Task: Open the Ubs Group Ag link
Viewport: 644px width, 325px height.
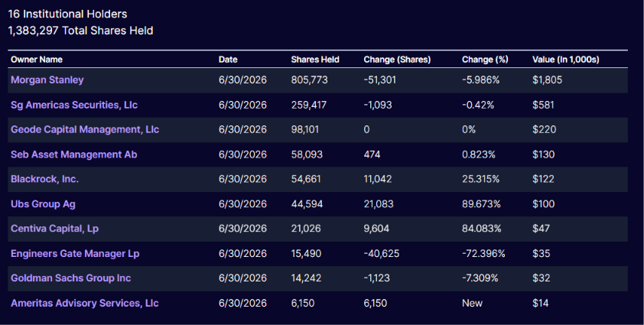Action: 43,204
